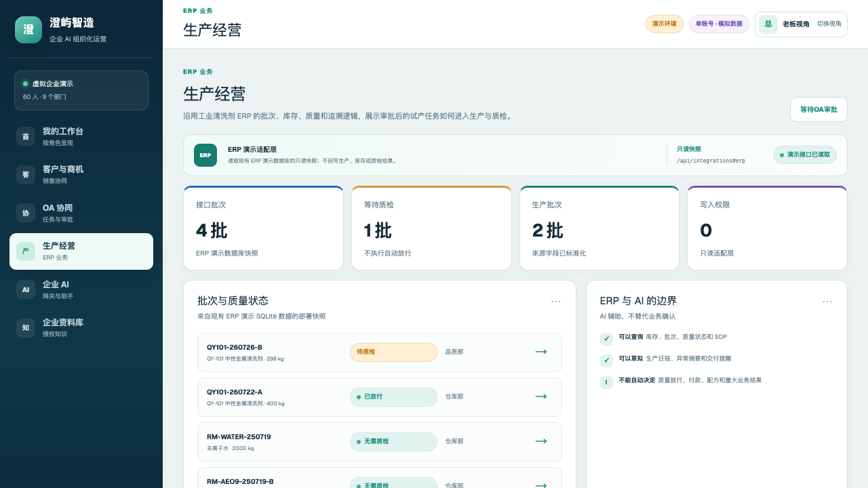Open the 企业 AI gateway and assistant page

click(81, 289)
